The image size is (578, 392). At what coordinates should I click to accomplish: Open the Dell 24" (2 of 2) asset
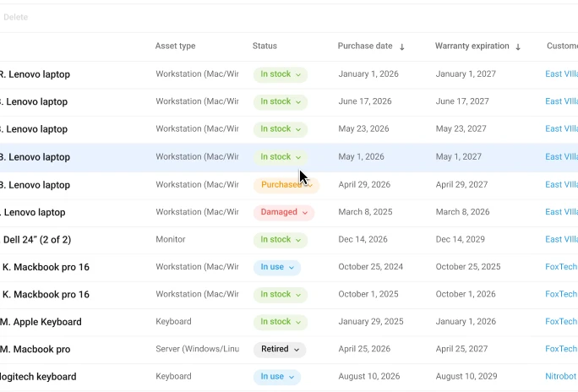point(37,240)
